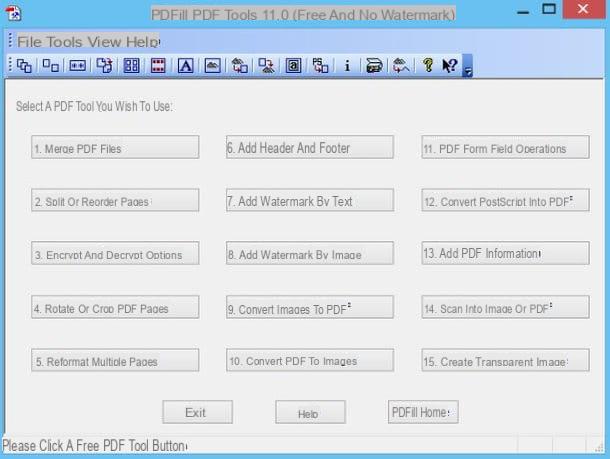Click status bar text 'Please Click A Free PDF Tool Button'

(x=95, y=446)
